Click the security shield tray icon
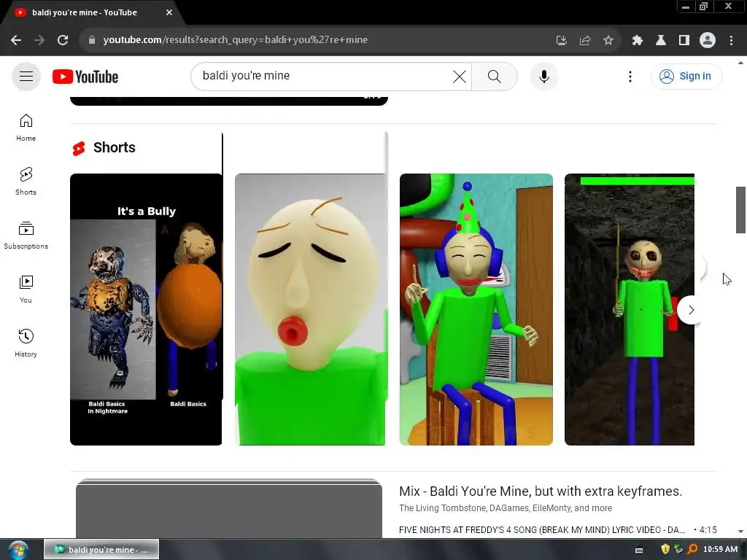Image resolution: width=747 pixels, height=560 pixels. tap(665, 549)
